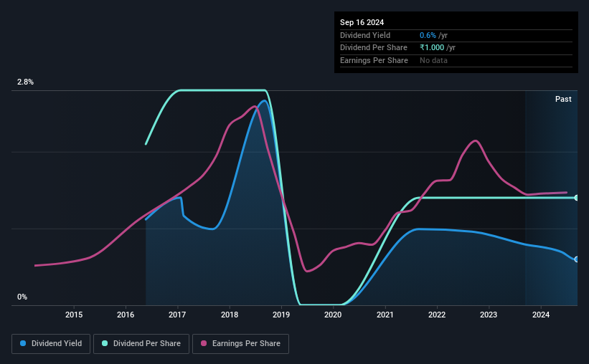Toggle the Dividend Yield legend button
The width and height of the screenshot is (589, 364).
click(51, 343)
